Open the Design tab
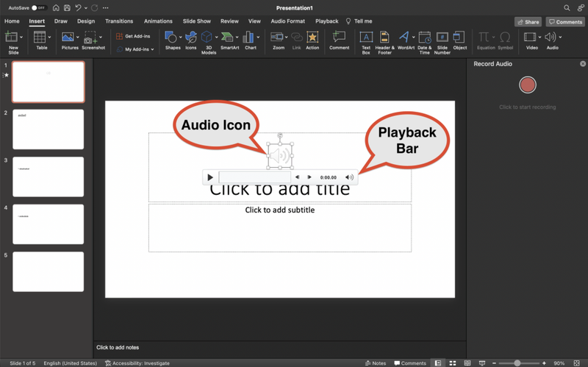The height and width of the screenshot is (367, 588). [86, 21]
